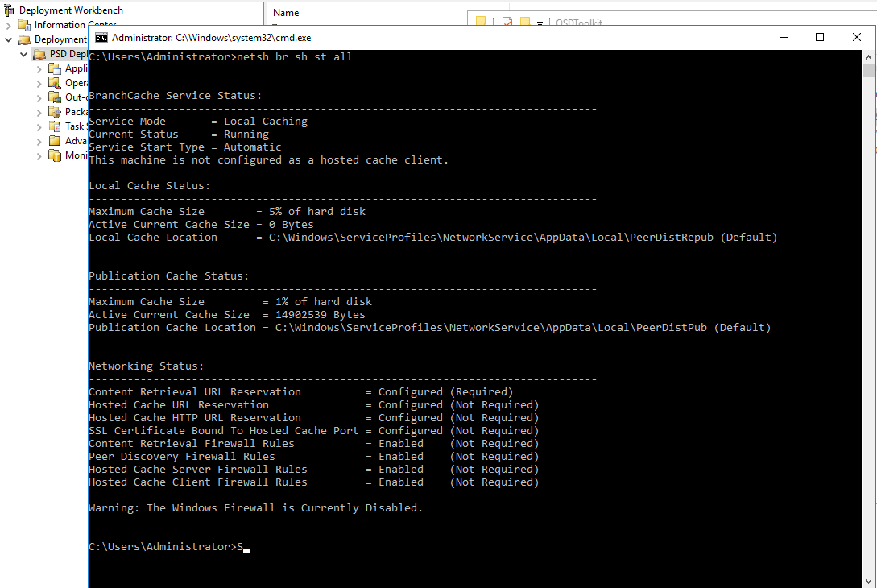877x588 pixels.
Task: Click the 'BranchCache Service Status:' heading
Action: 175,95
